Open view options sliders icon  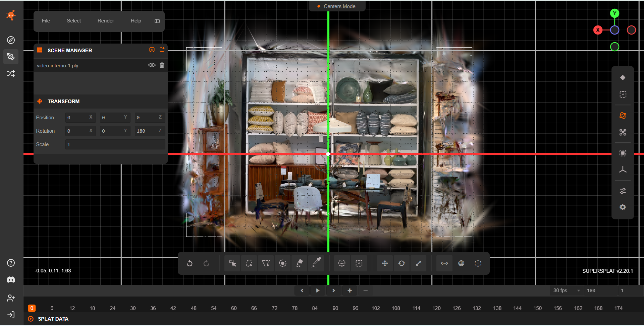(x=623, y=191)
